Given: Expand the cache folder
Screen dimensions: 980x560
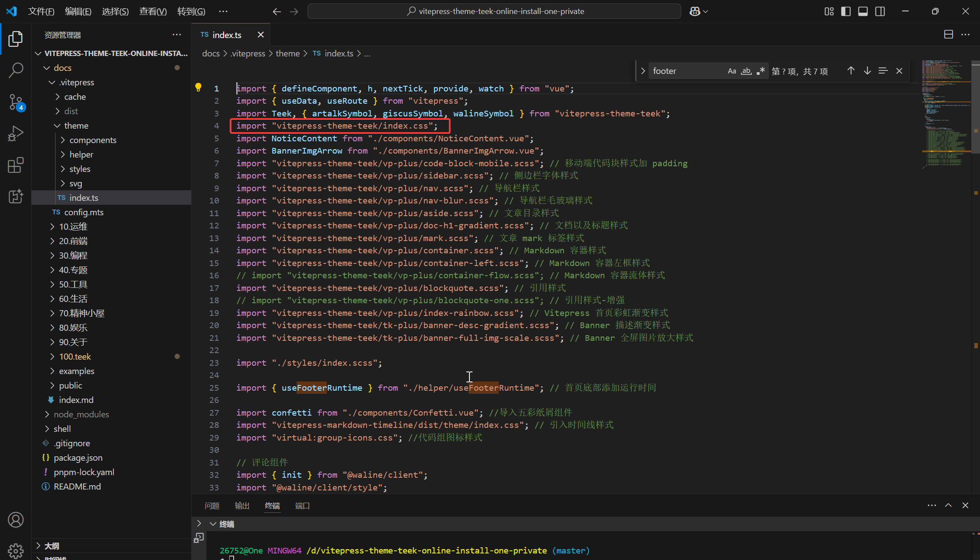Looking at the screenshot, I should (57, 97).
